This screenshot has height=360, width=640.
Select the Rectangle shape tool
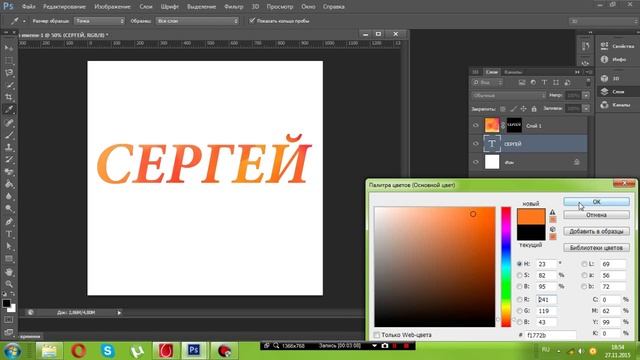point(9,259)
